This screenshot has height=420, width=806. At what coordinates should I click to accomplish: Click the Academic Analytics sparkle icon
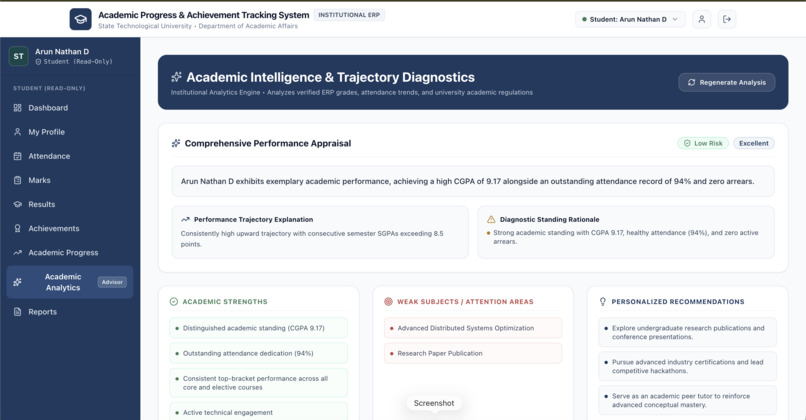point(17,282)
